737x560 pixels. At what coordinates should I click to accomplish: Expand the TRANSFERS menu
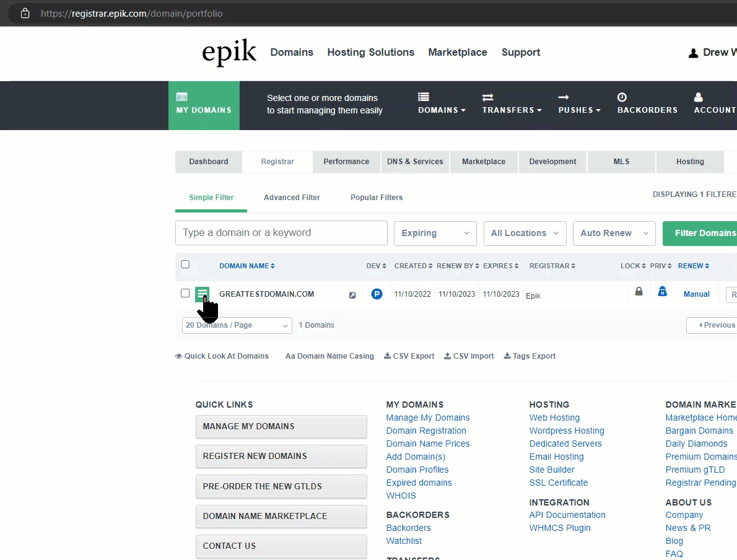tap(512, 104)
